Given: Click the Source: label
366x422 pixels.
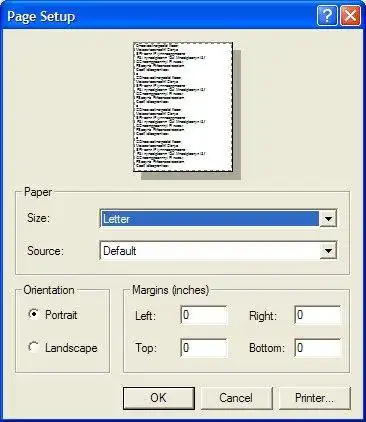Looking at the screenshot, I should click(45, 251).
